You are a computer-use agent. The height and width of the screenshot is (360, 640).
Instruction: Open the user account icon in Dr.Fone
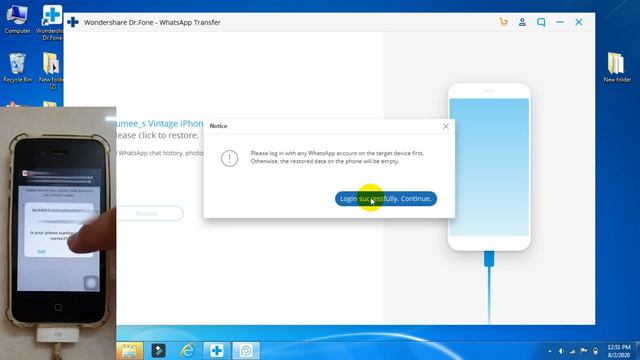coord(522,22)
